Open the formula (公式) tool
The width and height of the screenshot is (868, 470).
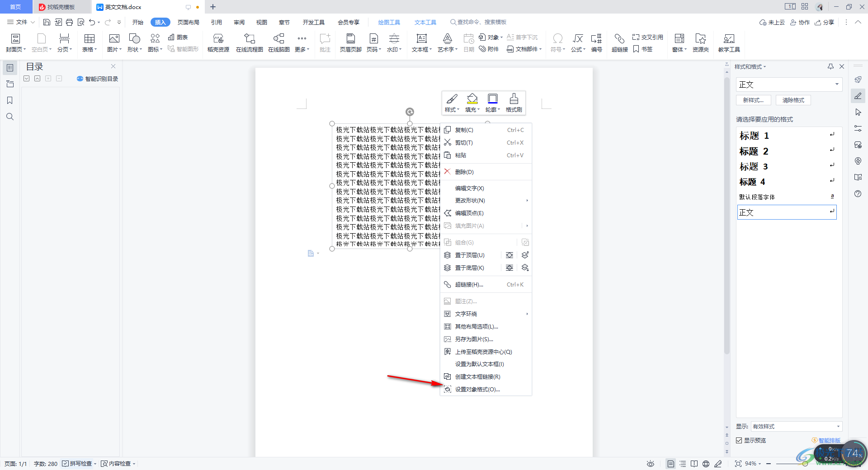pyautogui.click(x=578, y=43)
